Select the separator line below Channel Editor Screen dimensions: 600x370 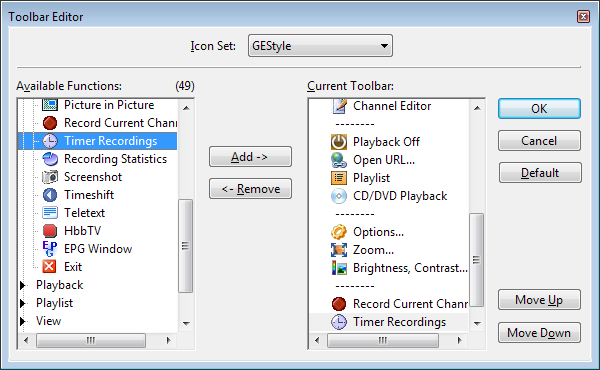pos(355,124)
